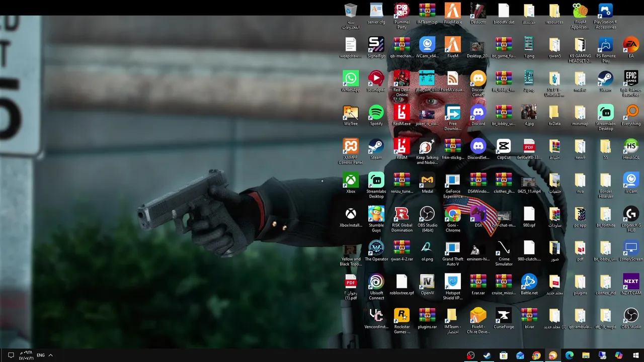644x362 pixels.
Task: Select the GeForce Experience icon
Action: [x=453, y=185]
